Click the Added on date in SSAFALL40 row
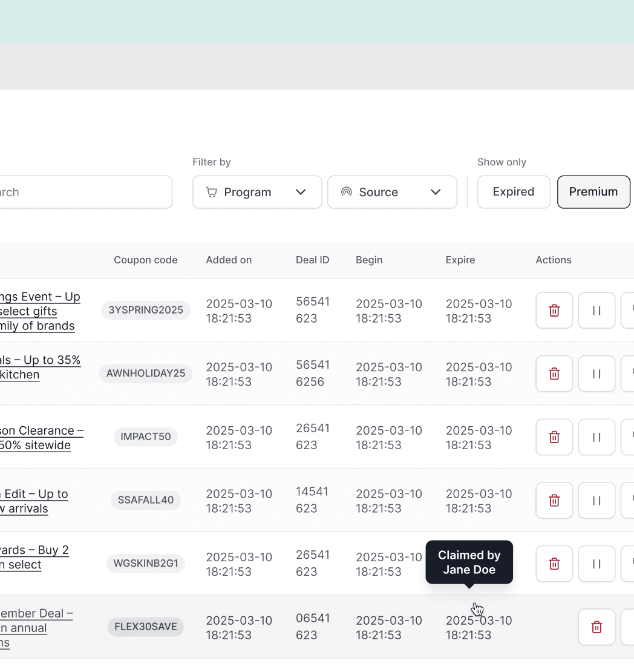 click(239, 501)
